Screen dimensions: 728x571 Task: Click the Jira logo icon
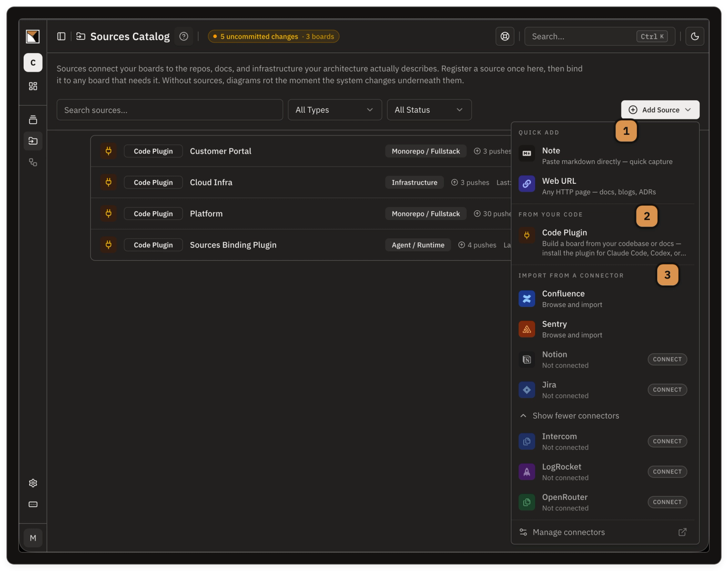point(527,390)
